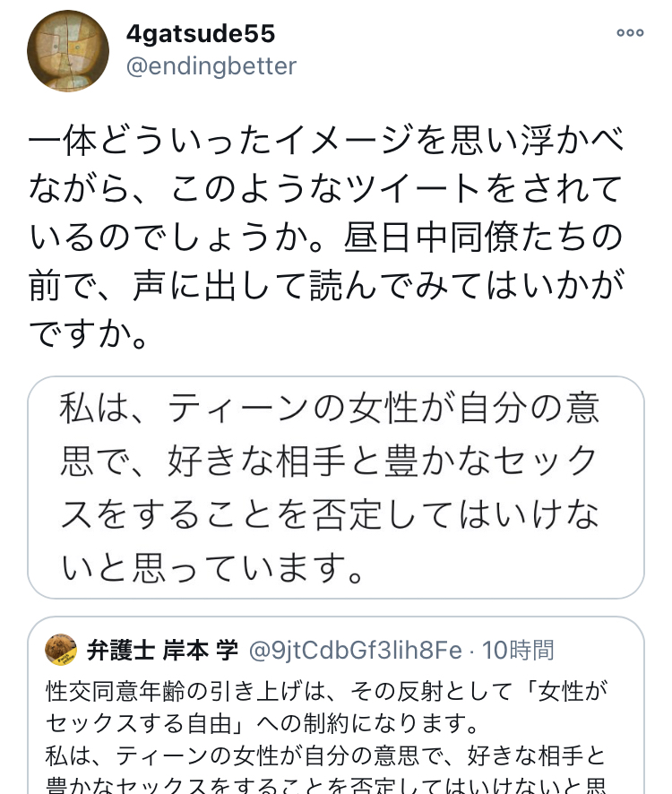Open the @9jtCdbGf3lih8Fe handle
The image size is (672, 794).
[357, 649]
